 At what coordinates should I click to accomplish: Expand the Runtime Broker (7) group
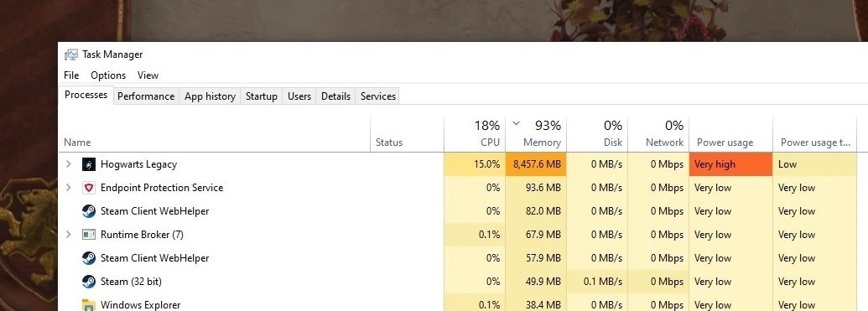69,235
